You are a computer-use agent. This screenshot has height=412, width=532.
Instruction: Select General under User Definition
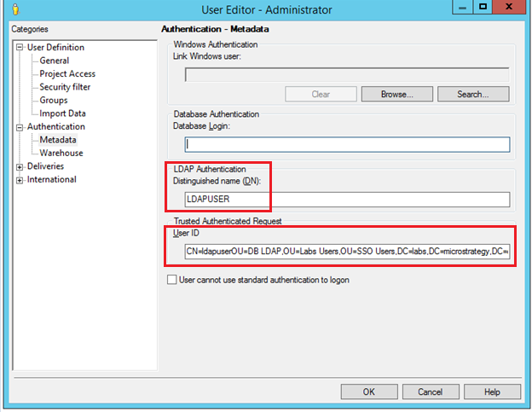point(54,61)
